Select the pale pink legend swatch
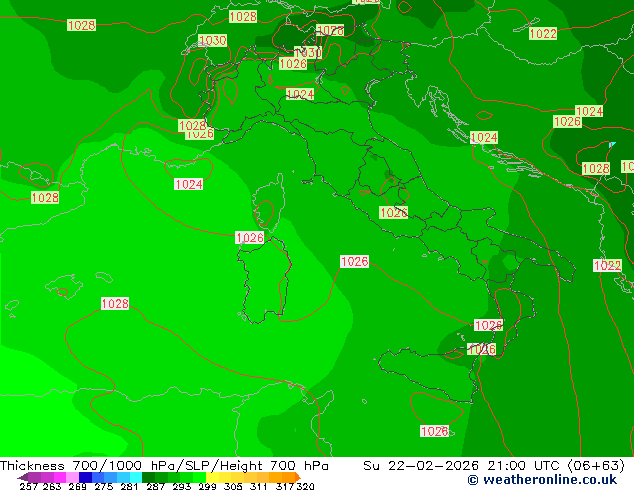634x490 pixels. [x=73, y=477]
